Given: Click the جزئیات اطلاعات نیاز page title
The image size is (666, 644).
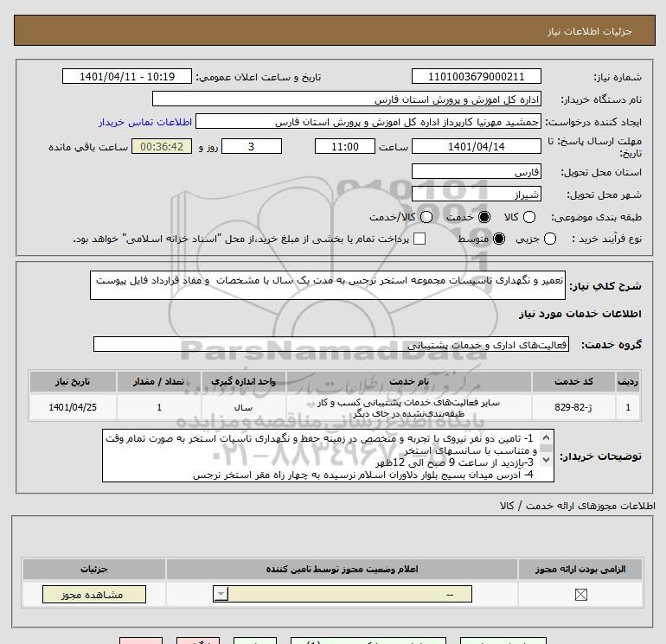Looking at the screenshot, I should click(x=590, y=31).
